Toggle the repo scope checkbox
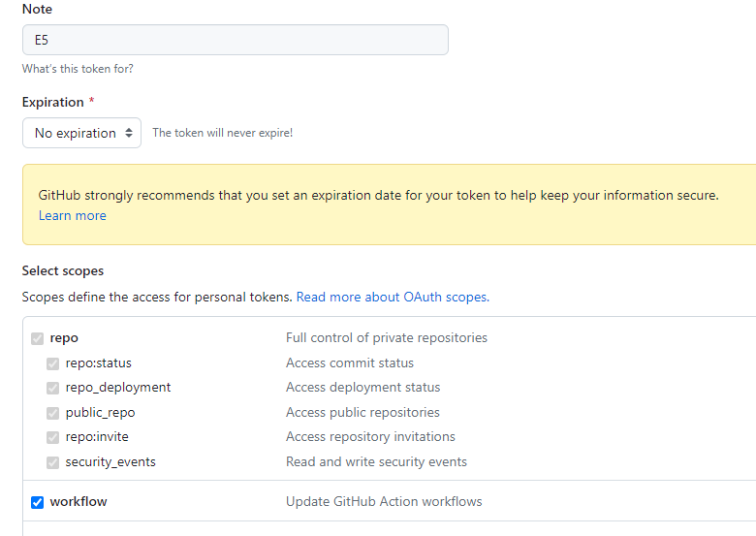 pos(37,338)
